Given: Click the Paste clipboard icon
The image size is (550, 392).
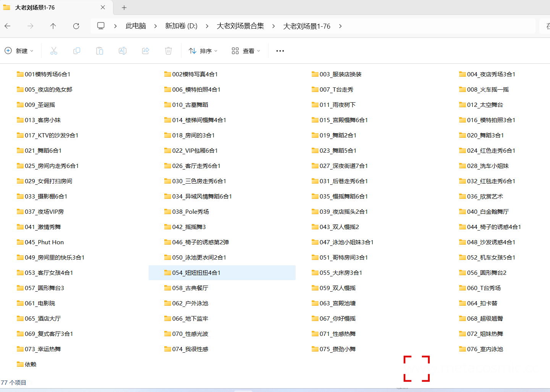Looking at the screenshot, I should click(x=100, y=51).
